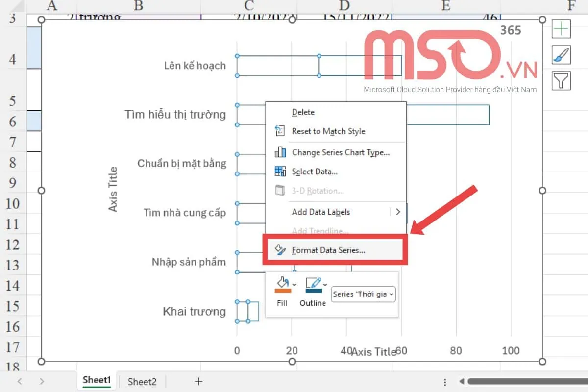Click the left sheet navigation arrow

point(20,381)
